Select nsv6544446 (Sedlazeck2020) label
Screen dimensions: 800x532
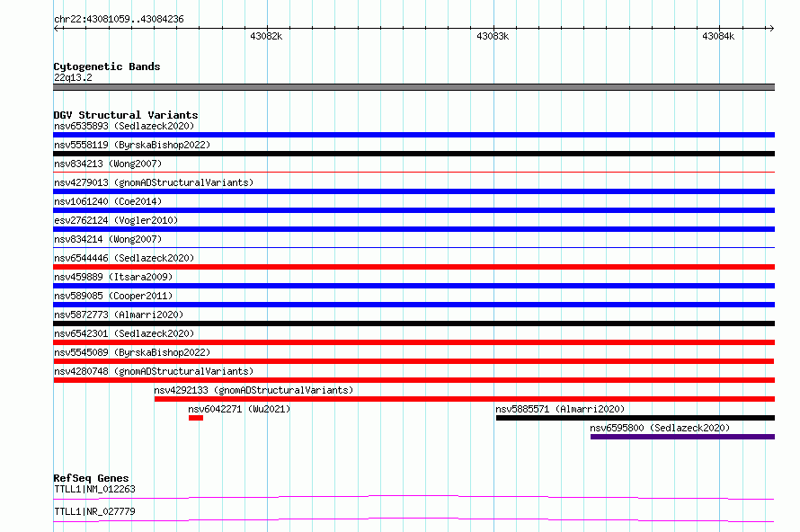(124, 258)
